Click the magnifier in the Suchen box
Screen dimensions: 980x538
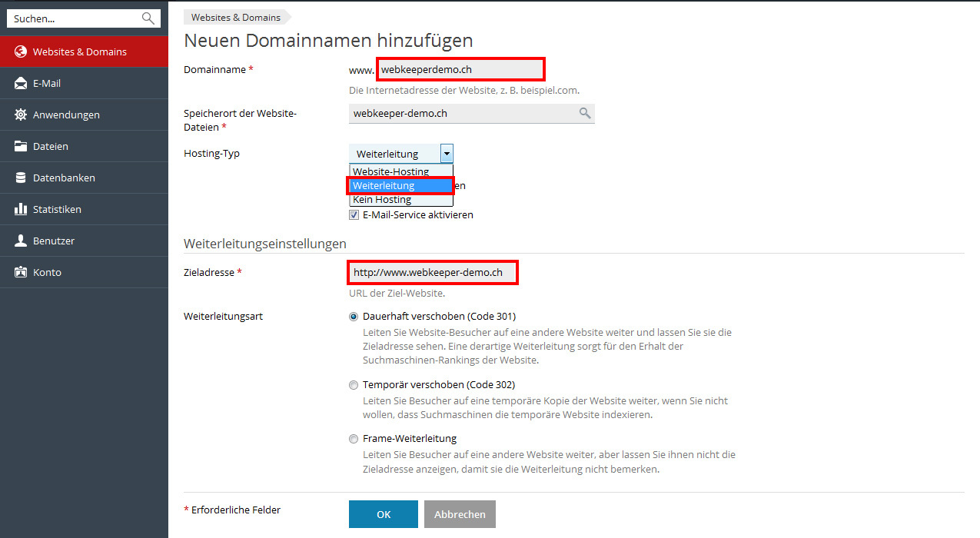[148, 18]
